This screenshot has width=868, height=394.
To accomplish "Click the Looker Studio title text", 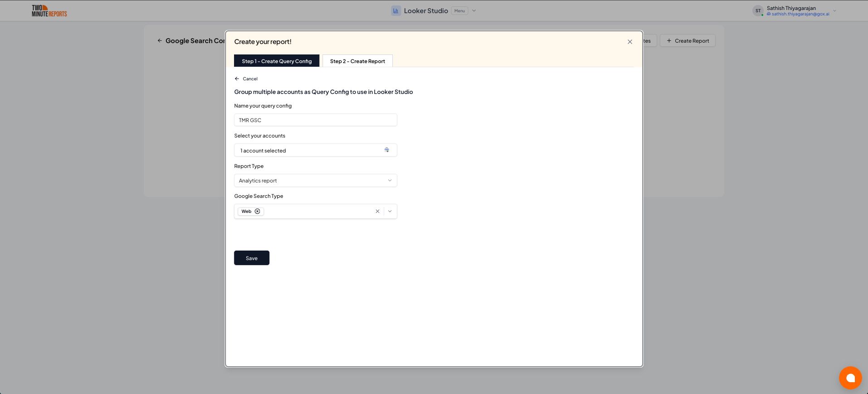I will click(426, 11).
